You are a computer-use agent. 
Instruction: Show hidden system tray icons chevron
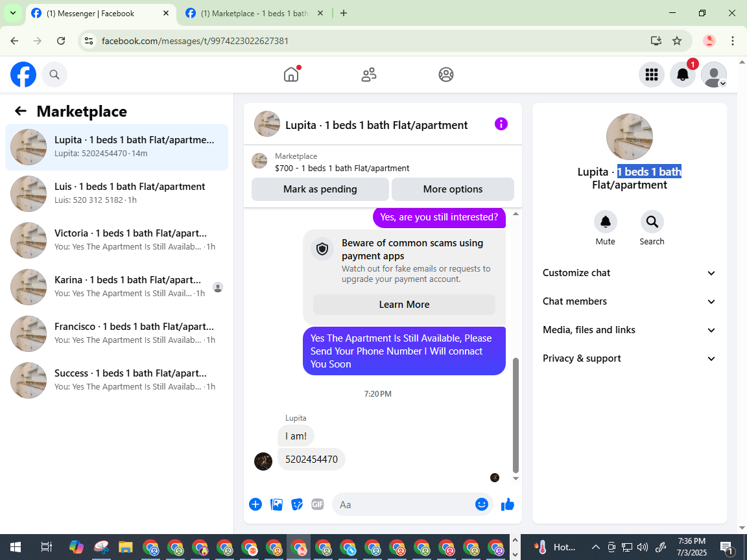(x=595, y=547)
